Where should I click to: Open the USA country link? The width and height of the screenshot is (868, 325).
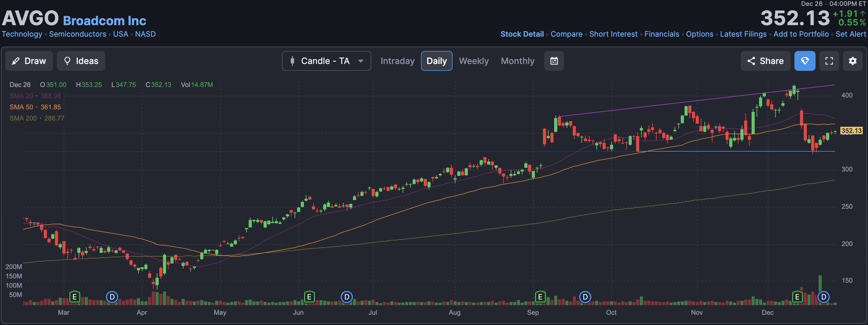[120, 34]
